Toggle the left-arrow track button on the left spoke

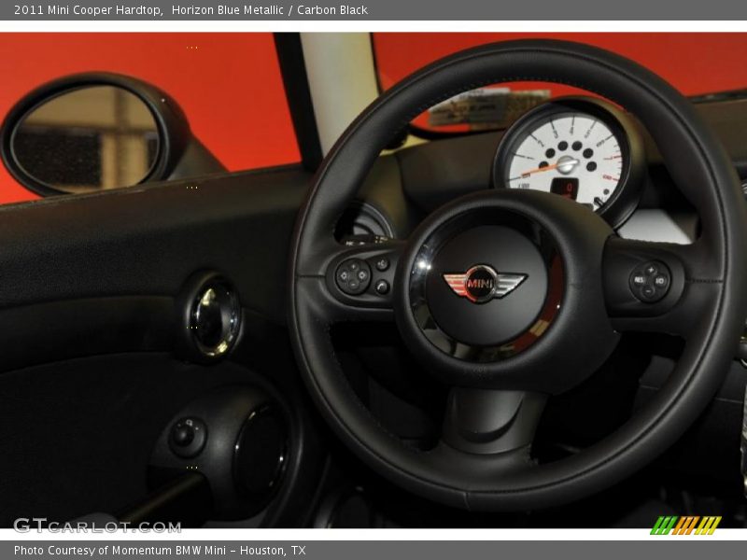coord(344,274)
